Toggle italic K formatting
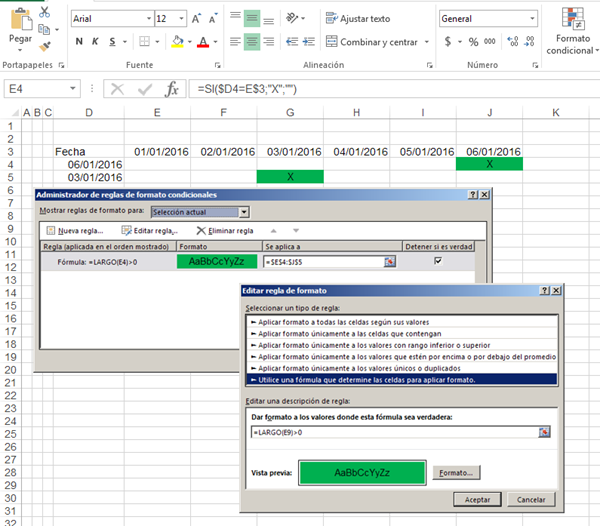 click(x=94, y=42)
